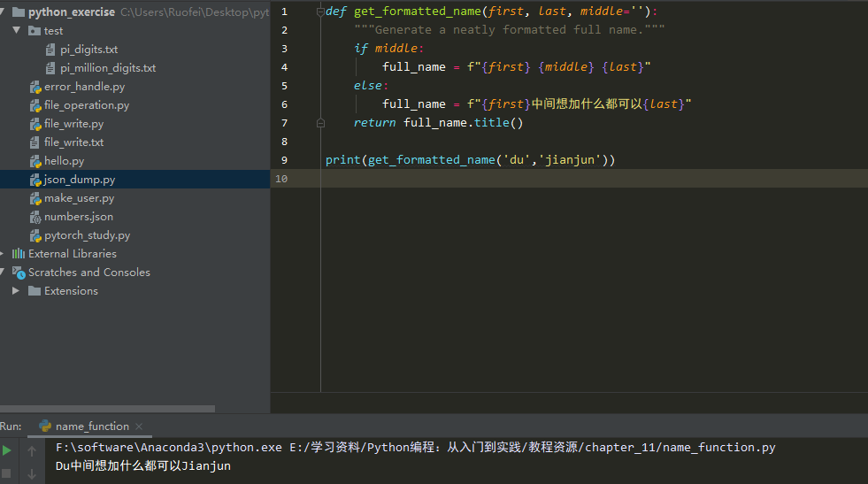Image resolution: width=868 pixels, height=484 pixels.
Task: Click the docstring 'Generate a neatly formatted' text
Action: click(510, 30)
